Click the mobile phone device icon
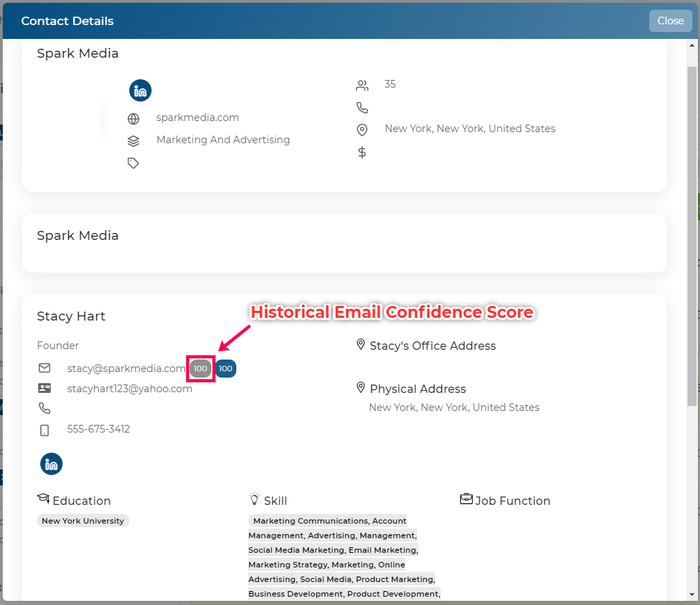 pyautogui.click(x=44, y=430)
